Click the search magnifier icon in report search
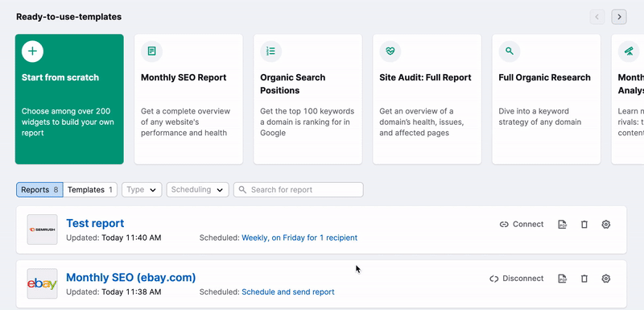644x310 pixels. tap(243, 190)
